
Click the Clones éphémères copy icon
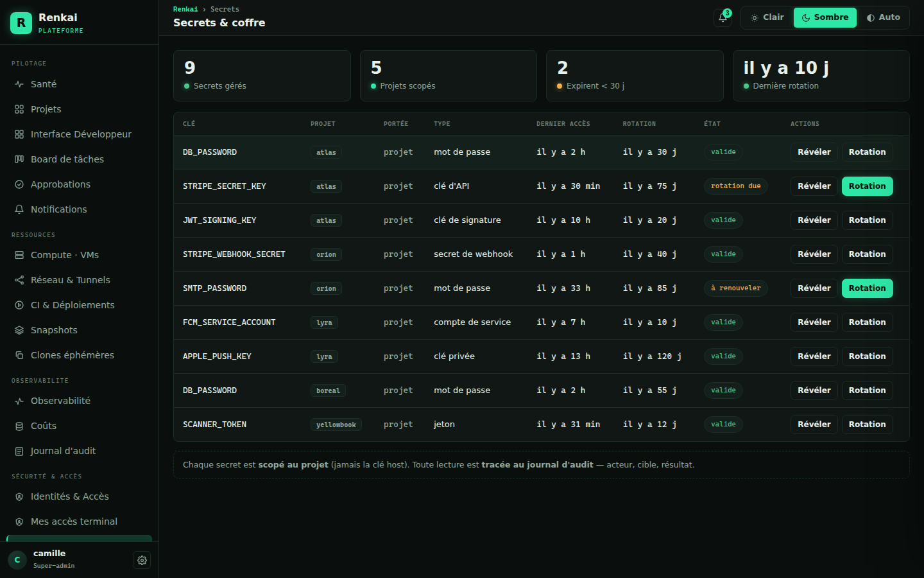(x=19, y=355)
